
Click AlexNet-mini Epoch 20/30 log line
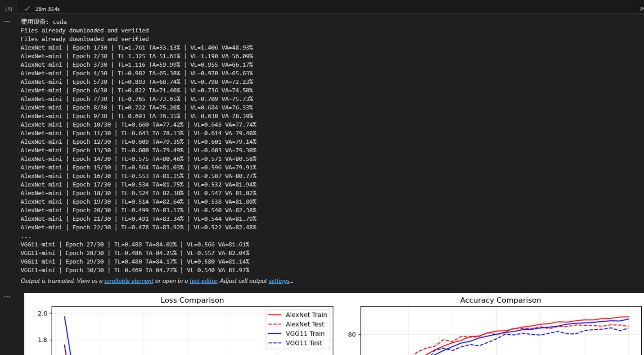pos(139,210)
